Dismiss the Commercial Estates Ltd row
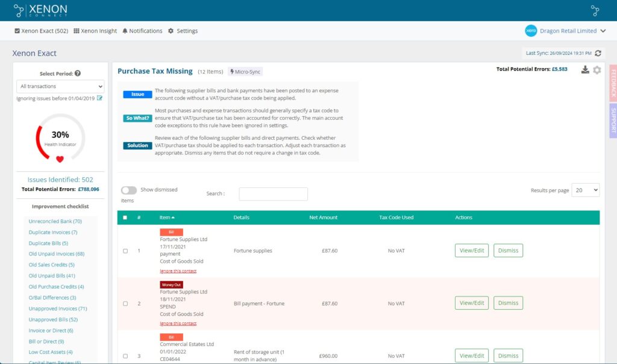This screenshot has height=364, width=617. (x=508, y=356)
